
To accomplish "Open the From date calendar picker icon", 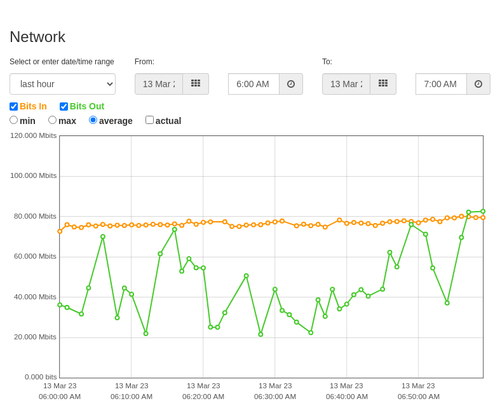I will pyautogui.click(x=196, y=84).
